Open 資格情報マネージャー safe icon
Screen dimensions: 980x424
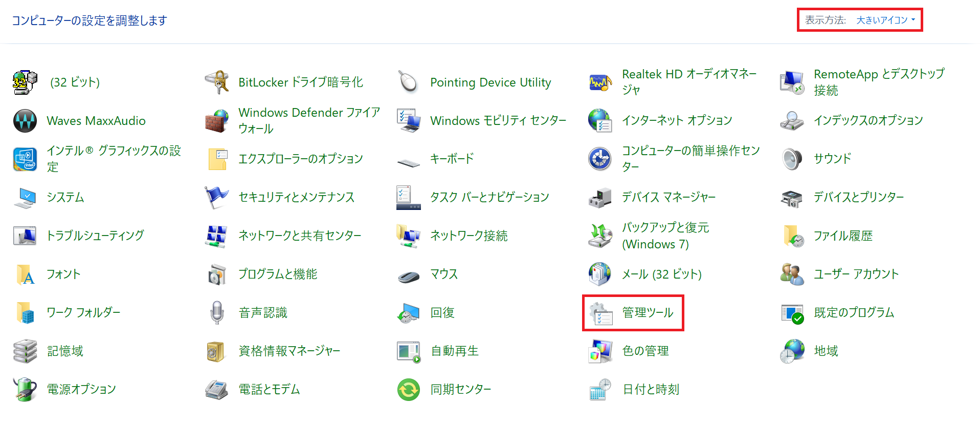point(217,351)
